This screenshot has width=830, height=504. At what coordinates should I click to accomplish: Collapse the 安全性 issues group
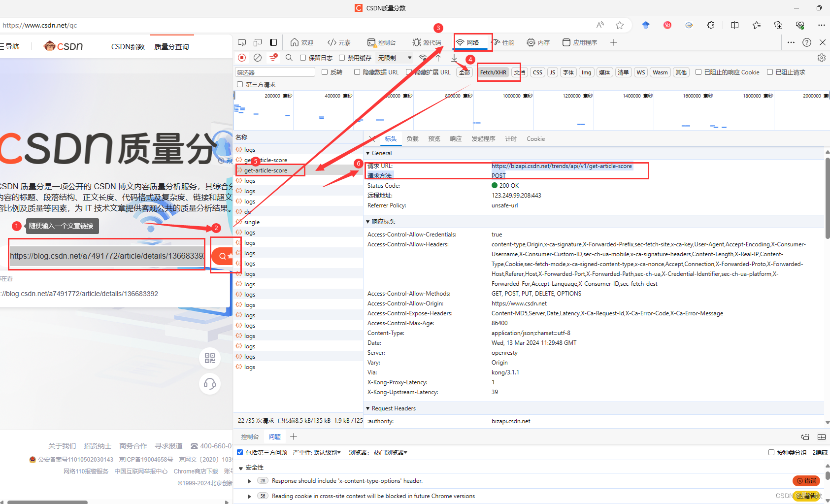pos(241,468)
